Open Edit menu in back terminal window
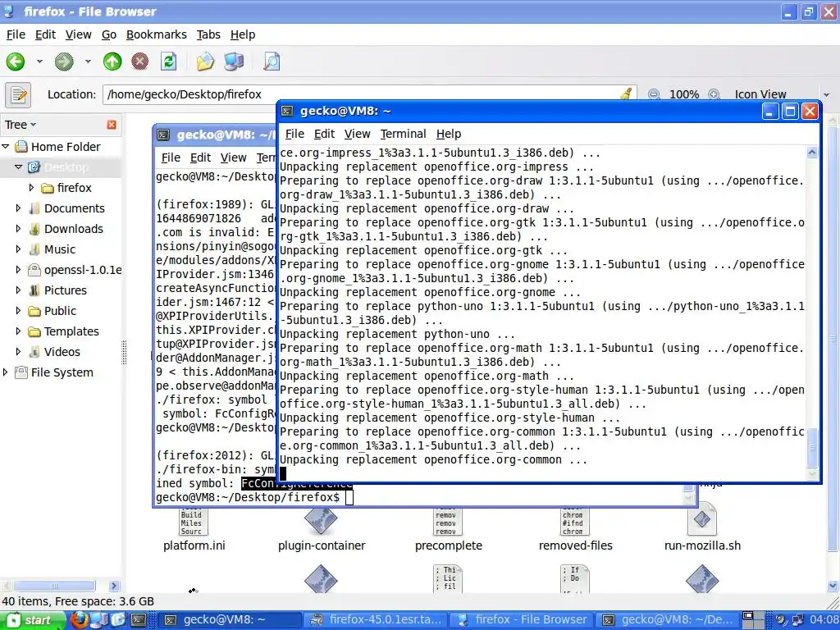840x630 pixels. point(200,157)
